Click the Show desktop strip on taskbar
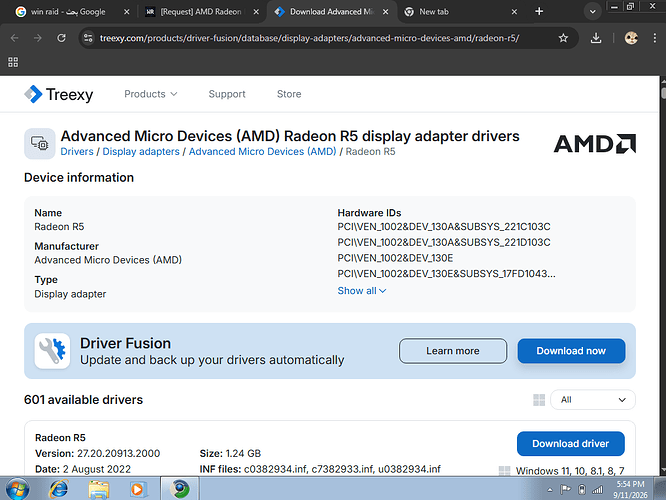The height and width of the screenshot is (500, 666). [660, 489]
